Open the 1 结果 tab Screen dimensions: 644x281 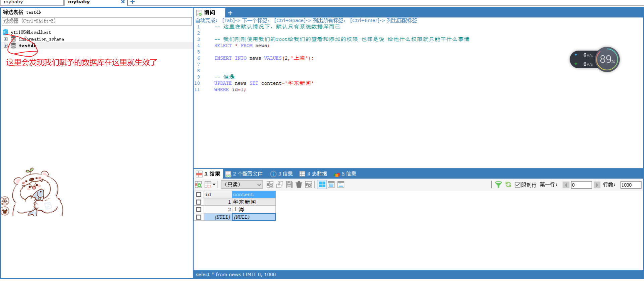point(208,174)
